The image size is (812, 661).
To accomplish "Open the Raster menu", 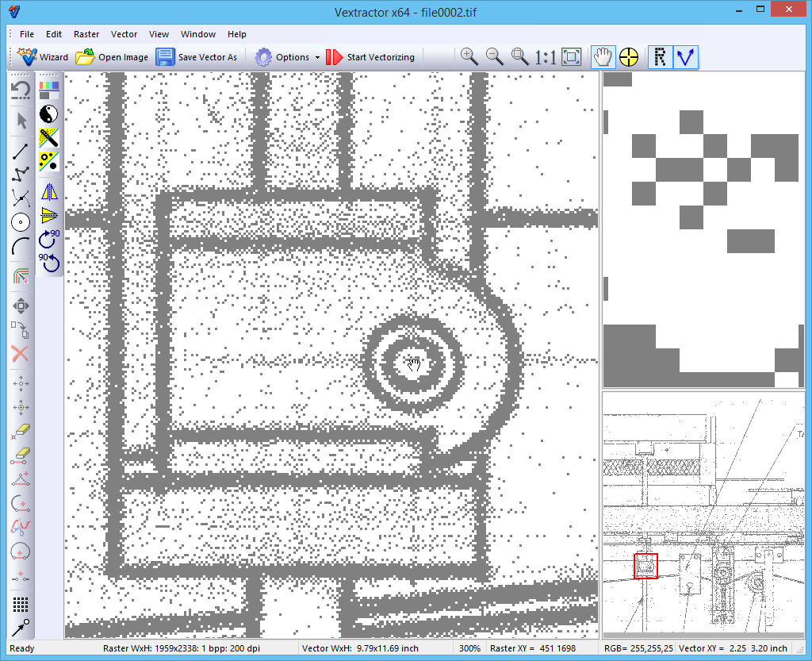I will (x=86, y=34).
